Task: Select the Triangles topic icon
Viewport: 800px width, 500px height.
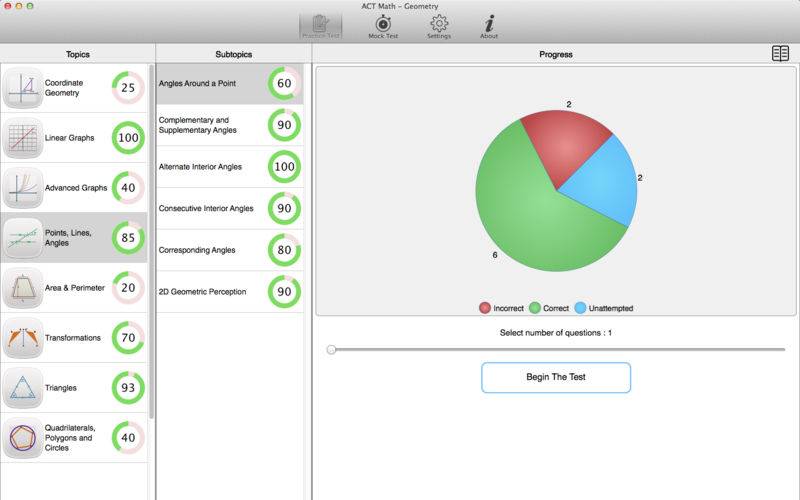Action: pos(22,388)
